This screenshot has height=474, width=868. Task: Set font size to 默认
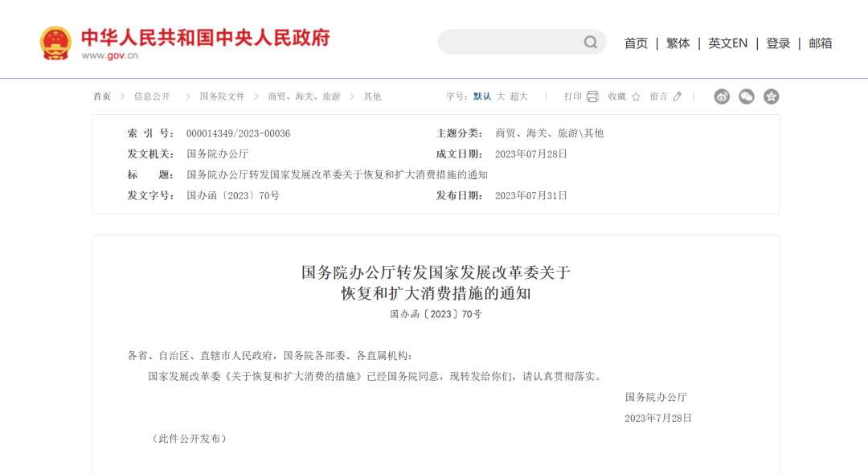482,96
